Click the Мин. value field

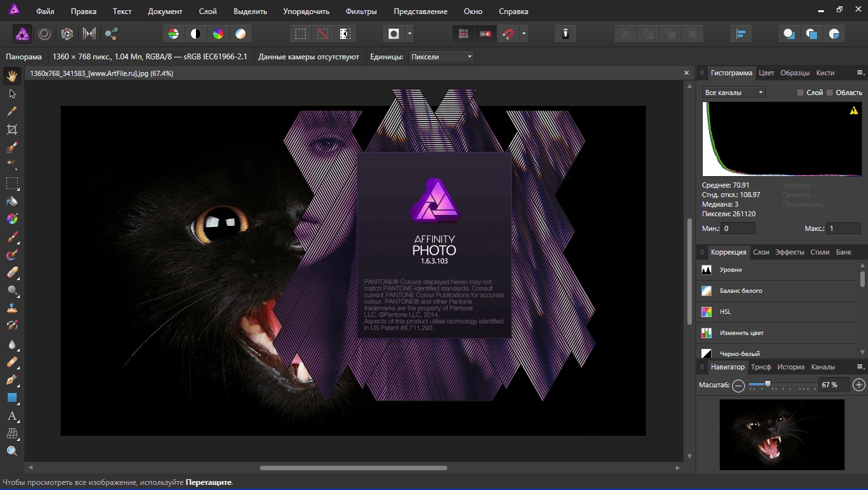point(738,228)
